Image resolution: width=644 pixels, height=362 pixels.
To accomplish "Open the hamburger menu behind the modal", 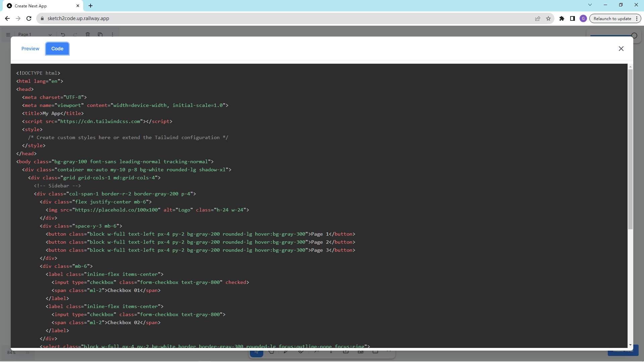I will tap(8, 35).
